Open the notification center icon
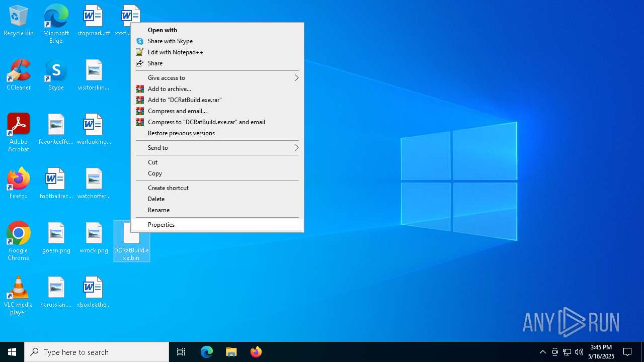 (627, 352)
